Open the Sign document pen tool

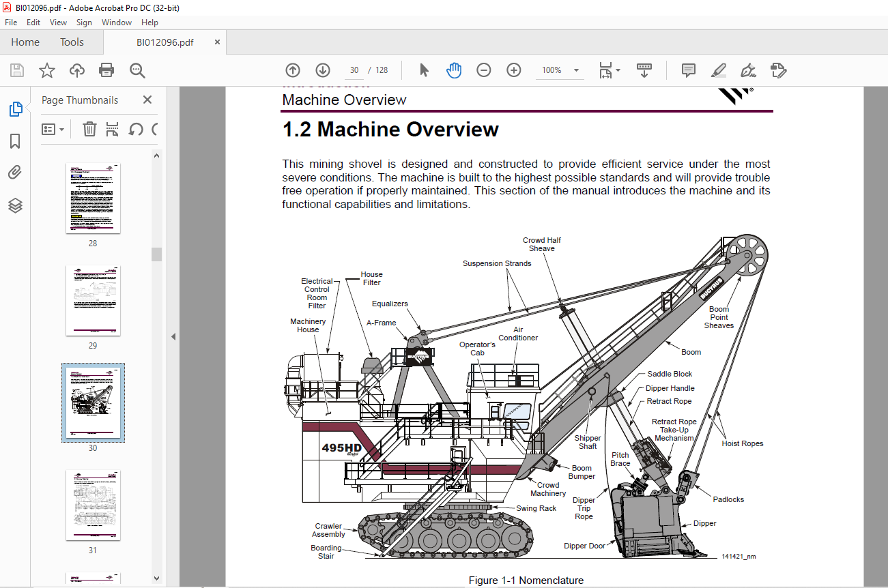tap(748, 70)
